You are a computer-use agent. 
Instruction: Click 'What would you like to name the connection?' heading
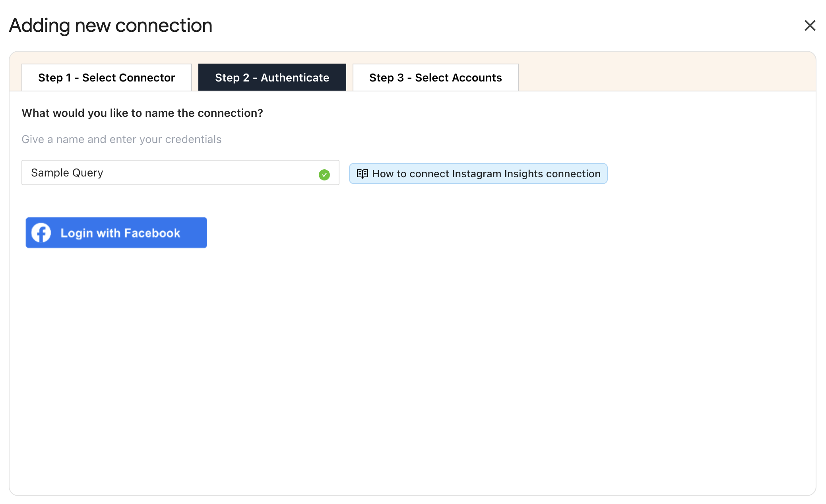pos(142,113)
